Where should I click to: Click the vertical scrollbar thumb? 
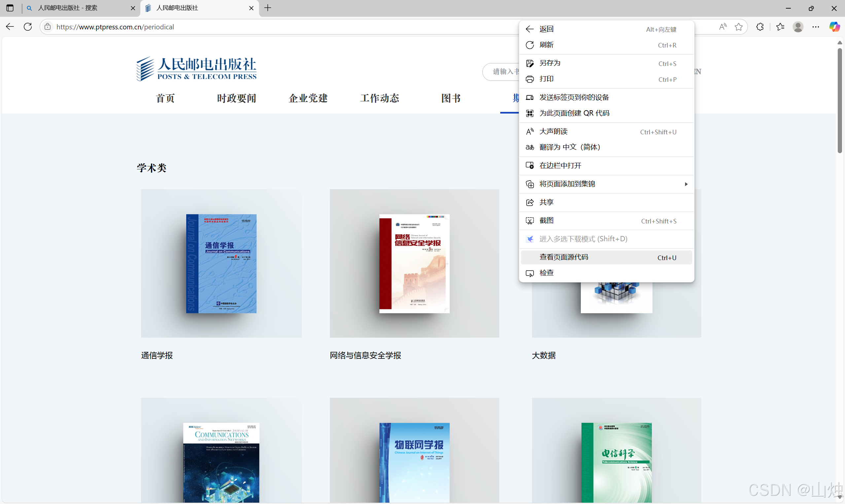(x=840, y=101)
